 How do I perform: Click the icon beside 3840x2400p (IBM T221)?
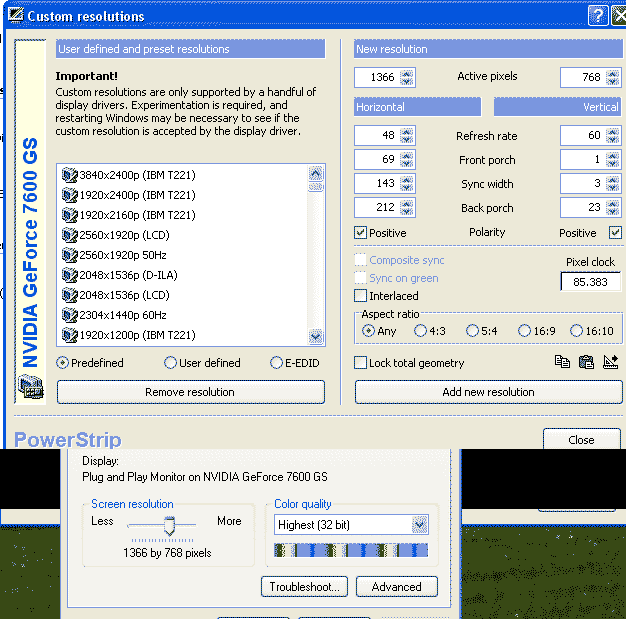(x=69, y=175)
